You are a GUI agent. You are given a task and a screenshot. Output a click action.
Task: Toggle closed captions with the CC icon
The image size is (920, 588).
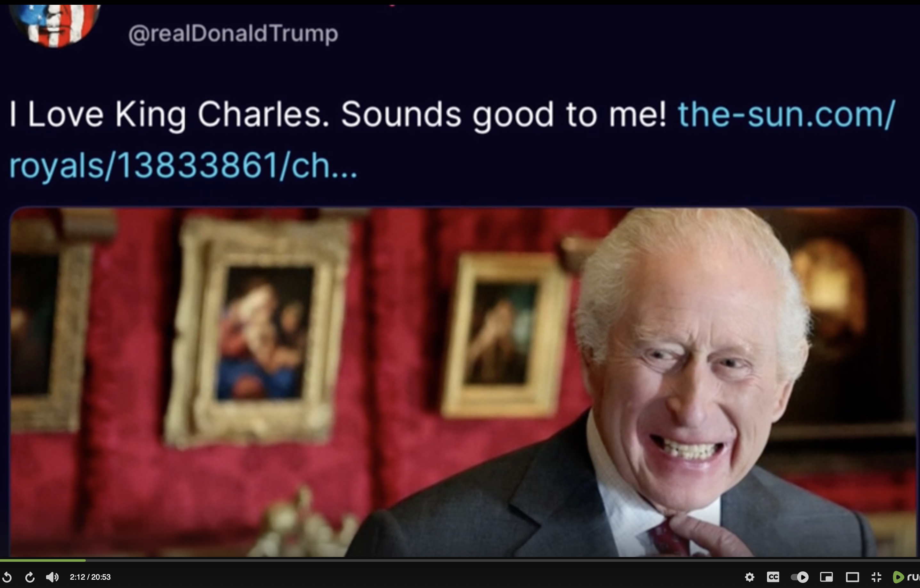coord(773,576)
